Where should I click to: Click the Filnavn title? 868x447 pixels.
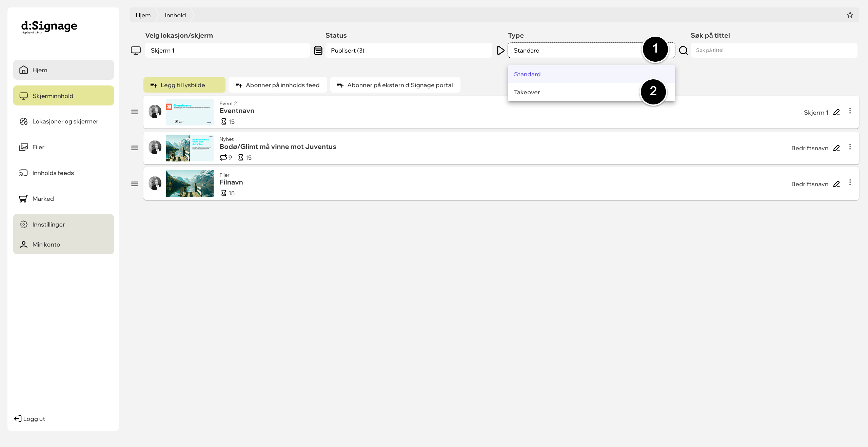pos(231,182)
